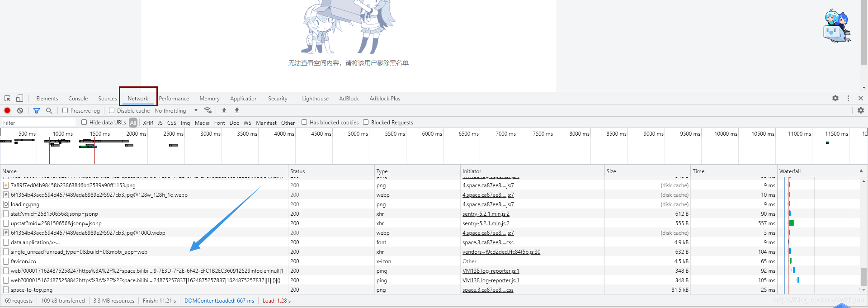Sort by Waterfall column arrow
The image size is (868, 308).
[861, 171]
